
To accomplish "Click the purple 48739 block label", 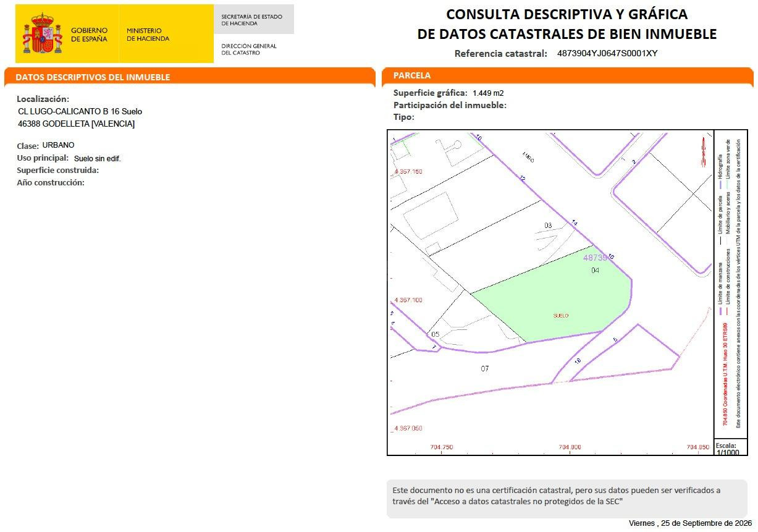I will point(596,258).
